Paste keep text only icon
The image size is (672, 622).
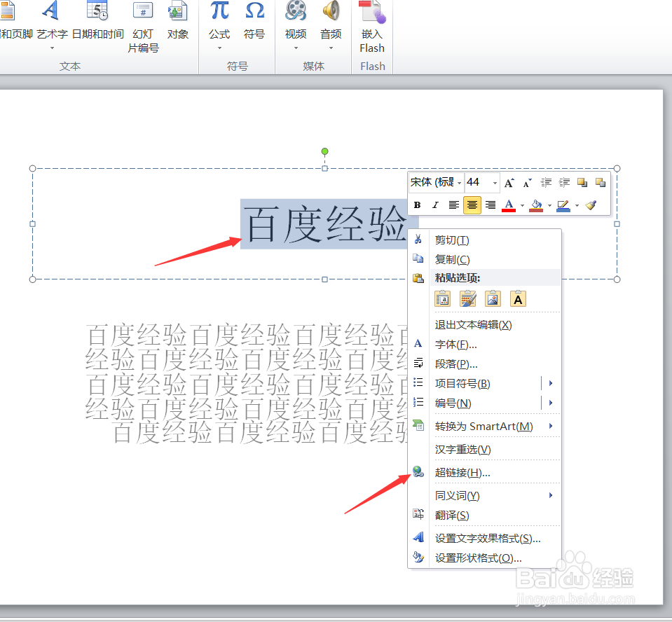pyautogui.click(x=518, y=299)
